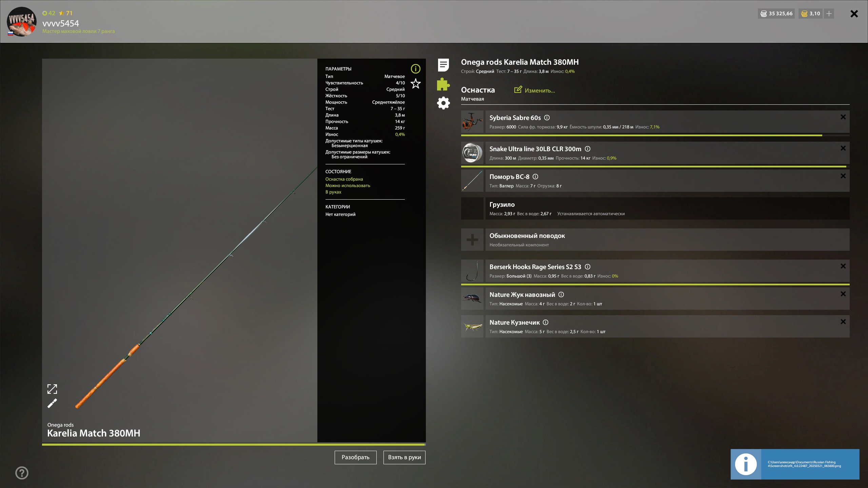This screenshot has height=488, width=868.
Task: Open the vvvv5454 profile avatar
Action: (x=22, y=21)
